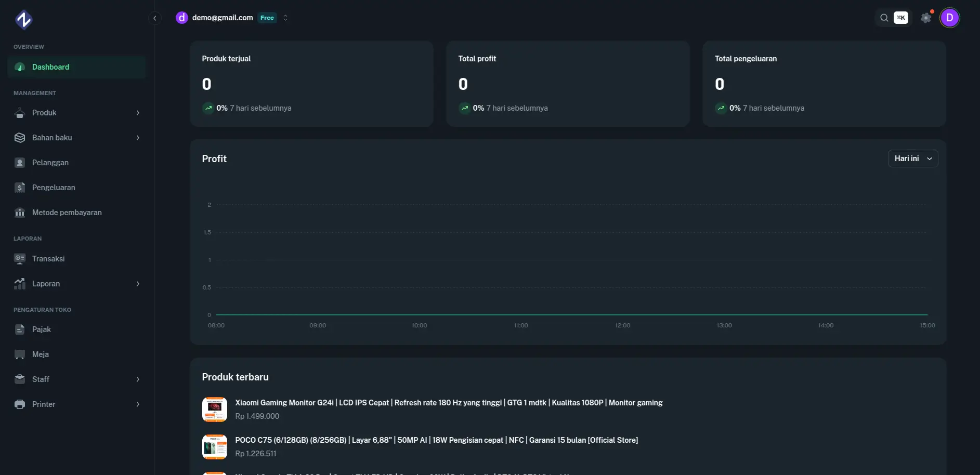
Task: Click the Transaksi sidebar icon
Action: click(20, 259)
